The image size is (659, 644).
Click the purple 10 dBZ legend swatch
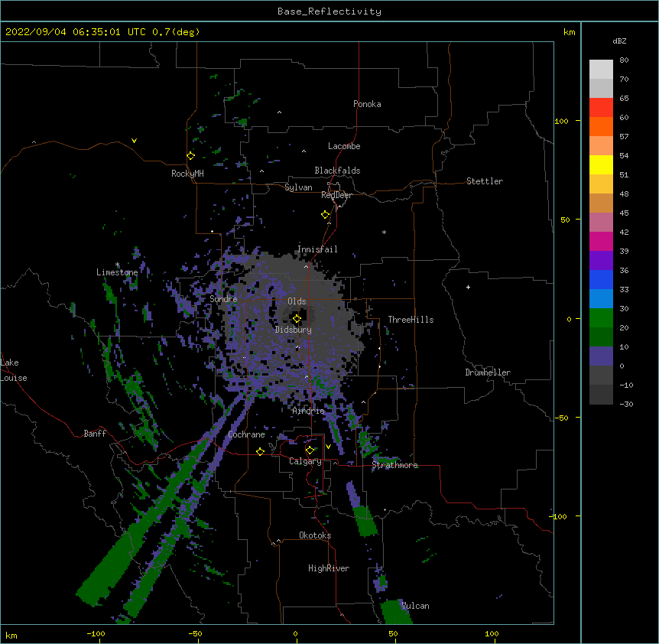(x=601, y=356)
